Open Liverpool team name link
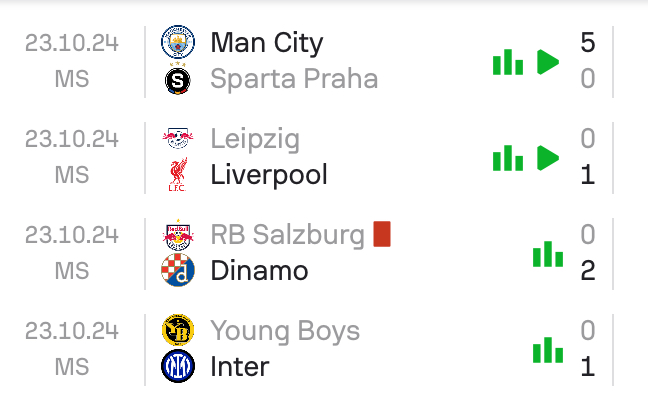Viewport: 648px width, 398px height. click(x=269, y=175)
